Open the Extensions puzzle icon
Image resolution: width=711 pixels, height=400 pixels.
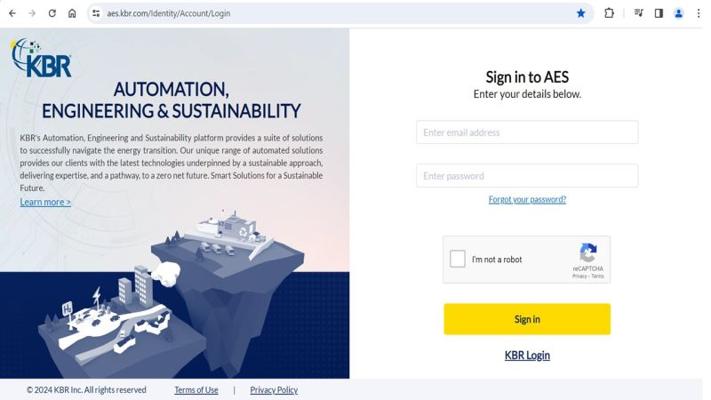pyautogui.click(x=609, y=13)
